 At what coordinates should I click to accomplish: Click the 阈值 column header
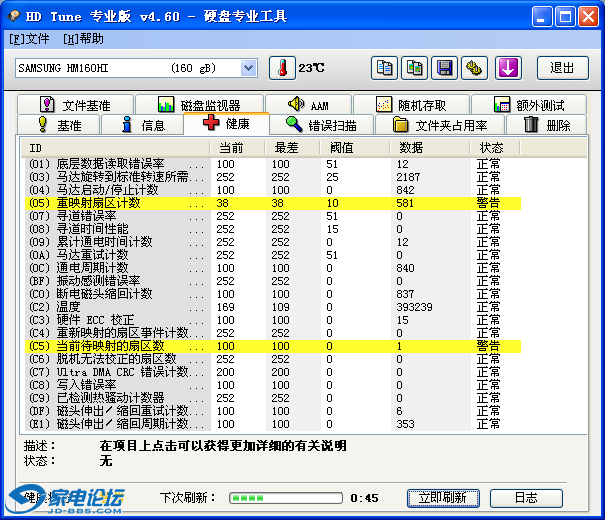(342, 147)
